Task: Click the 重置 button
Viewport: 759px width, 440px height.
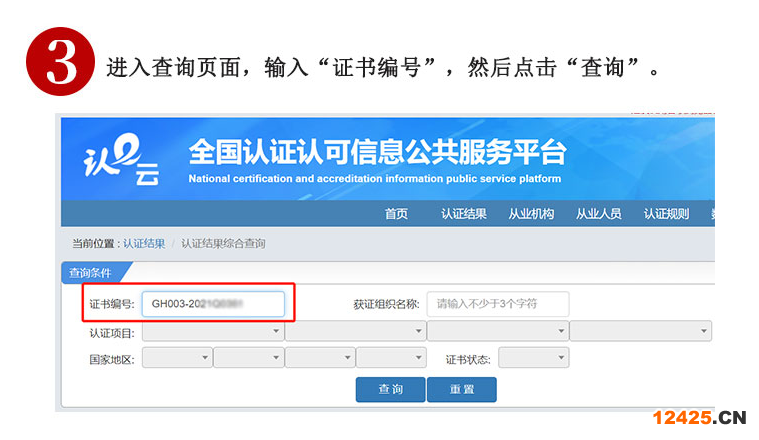Action: click(462, 390)
